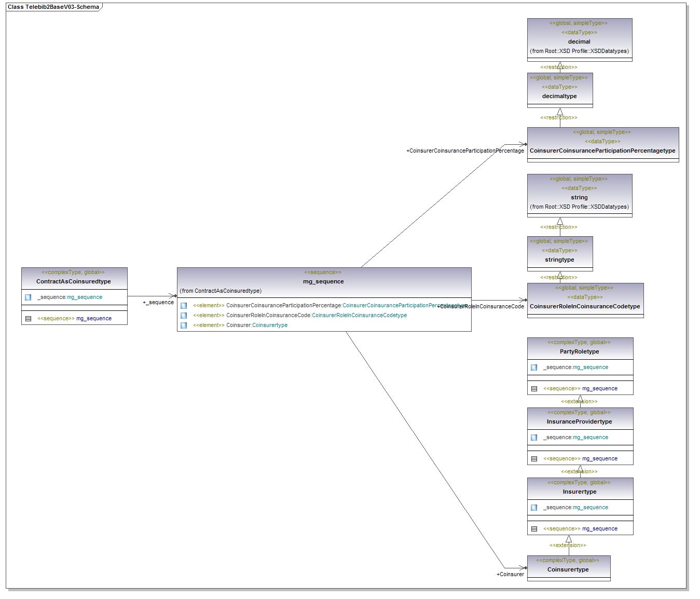Select the Class Telebib2BaseV03-Schema frame title
Viewport: 700px width, 599px height.
[53, 7]
